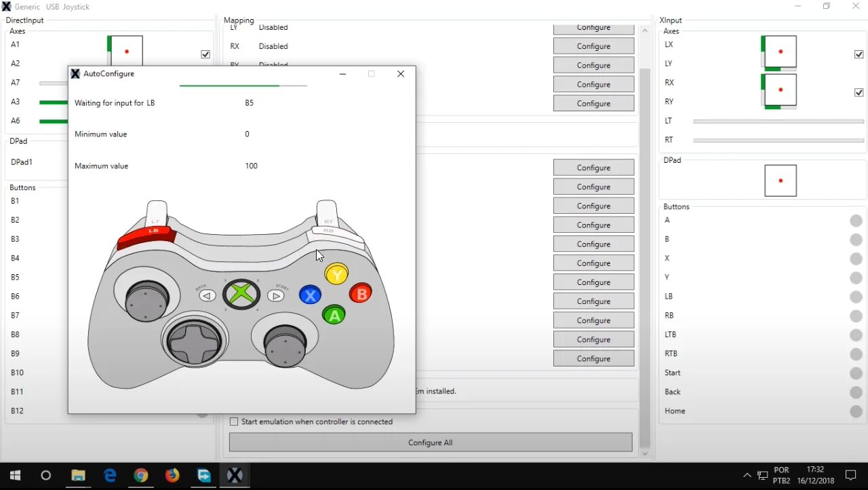
Task: Click the AutoConfigure green progress bar
Action: point(243,86)
